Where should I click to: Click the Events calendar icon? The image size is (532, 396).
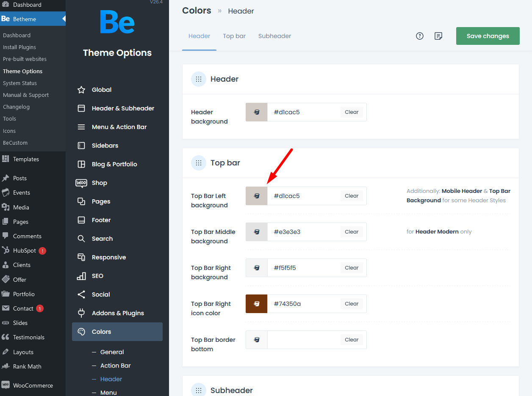click(x=6, y=192)
